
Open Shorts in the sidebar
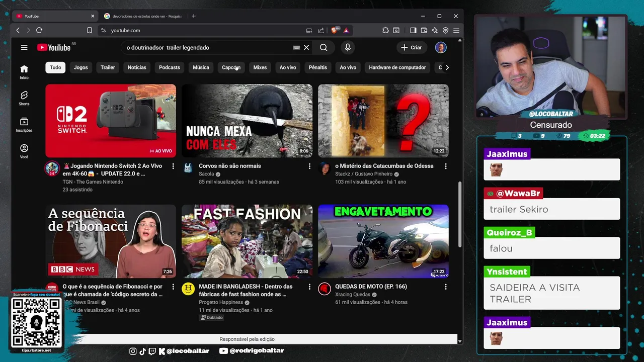click(24, 98)
